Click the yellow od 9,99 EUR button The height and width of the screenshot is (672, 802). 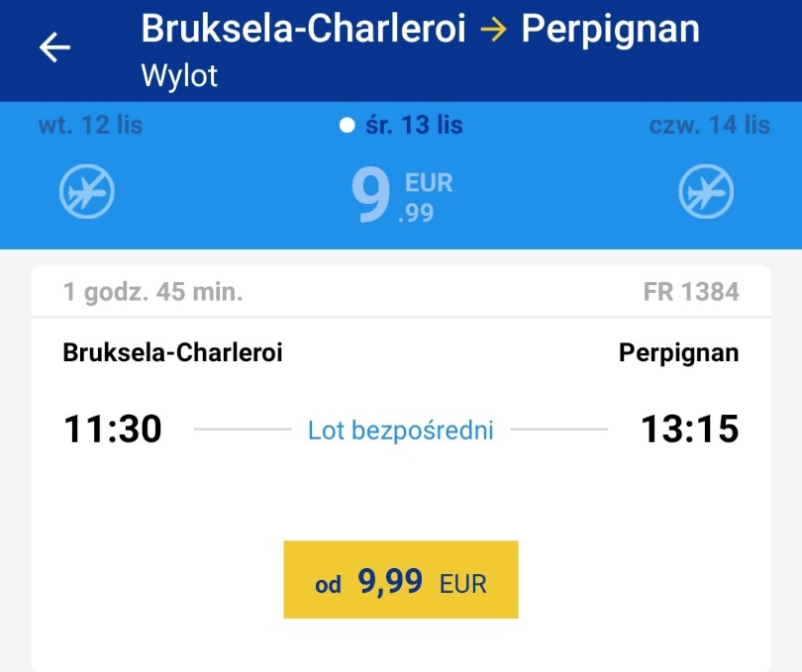point(401,579)
